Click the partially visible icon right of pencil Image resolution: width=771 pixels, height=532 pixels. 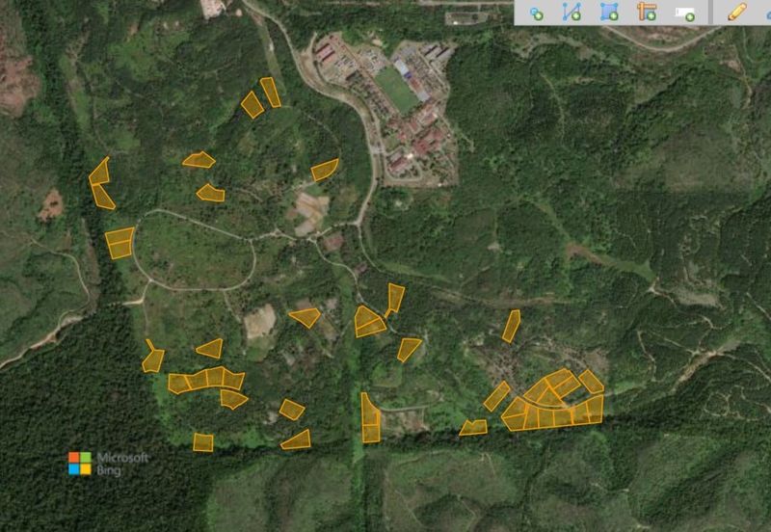(767, 13)
